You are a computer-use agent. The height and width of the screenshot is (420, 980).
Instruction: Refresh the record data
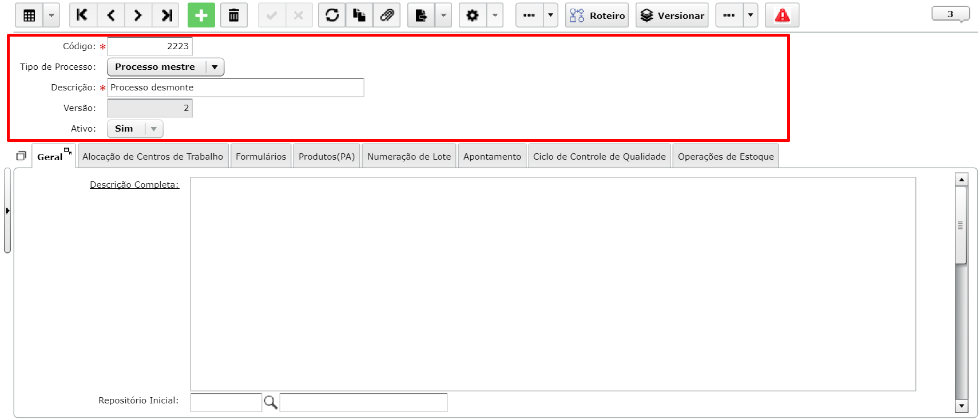(332, 15)
